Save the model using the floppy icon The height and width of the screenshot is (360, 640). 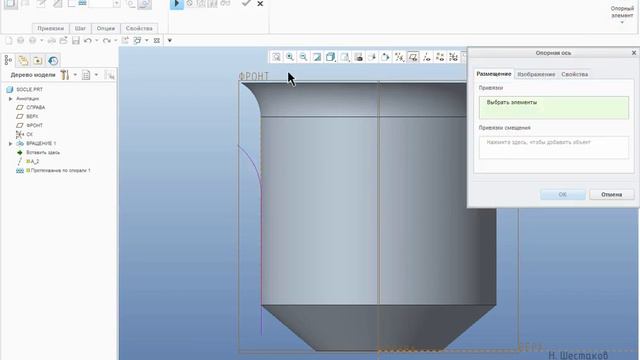(x=76, y=40)
